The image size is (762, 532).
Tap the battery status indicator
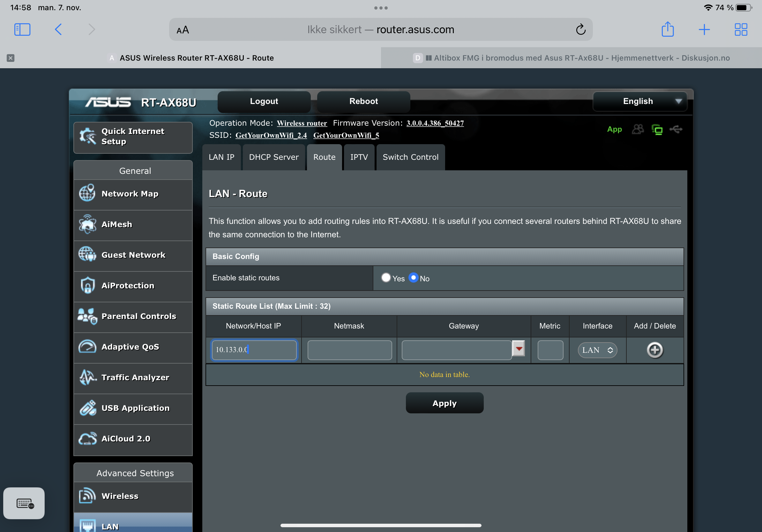tap(744, 8)
